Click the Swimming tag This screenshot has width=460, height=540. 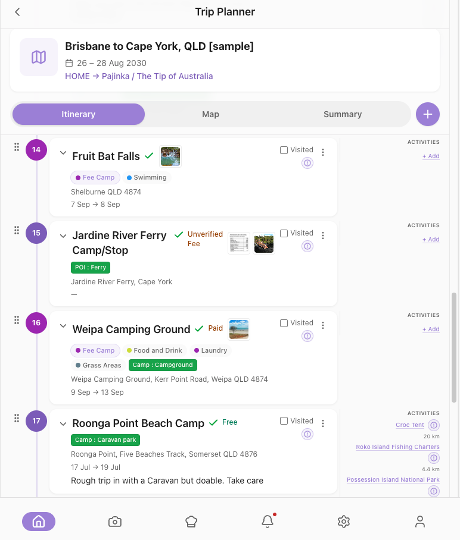tap(147, 178)
